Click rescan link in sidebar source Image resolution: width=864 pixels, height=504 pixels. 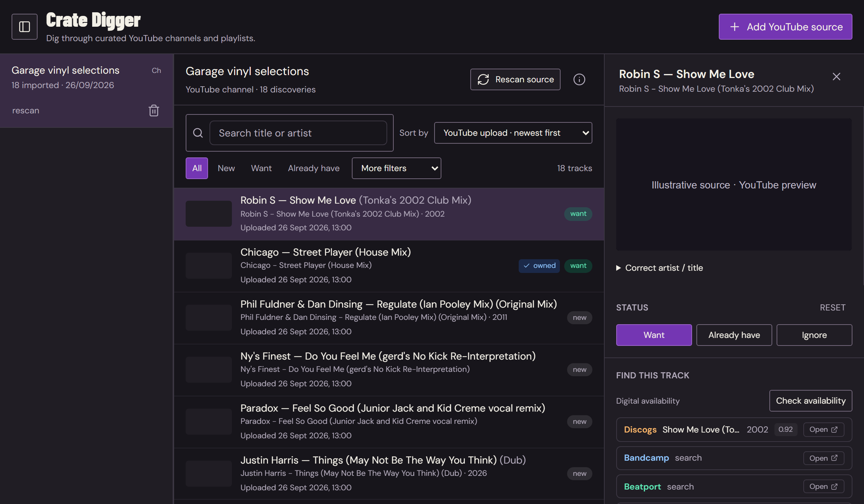[x=26, y=110]
